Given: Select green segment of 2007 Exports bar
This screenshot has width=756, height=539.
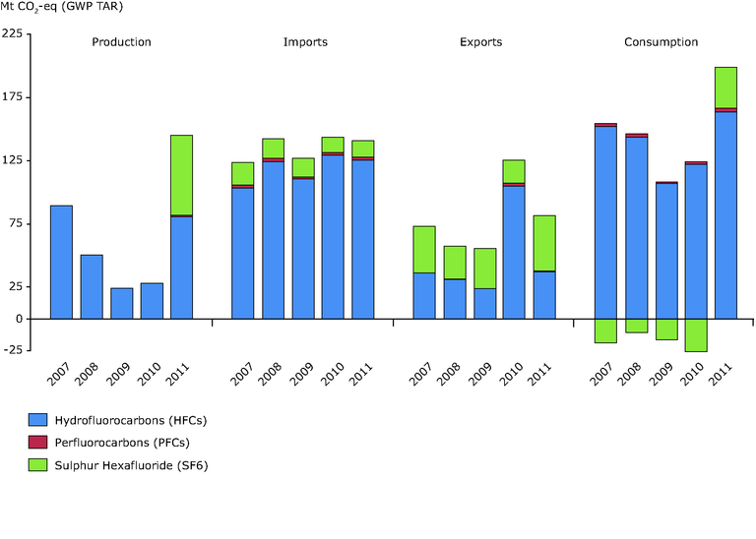Looking at the screenshot, I should coord(424,249).
